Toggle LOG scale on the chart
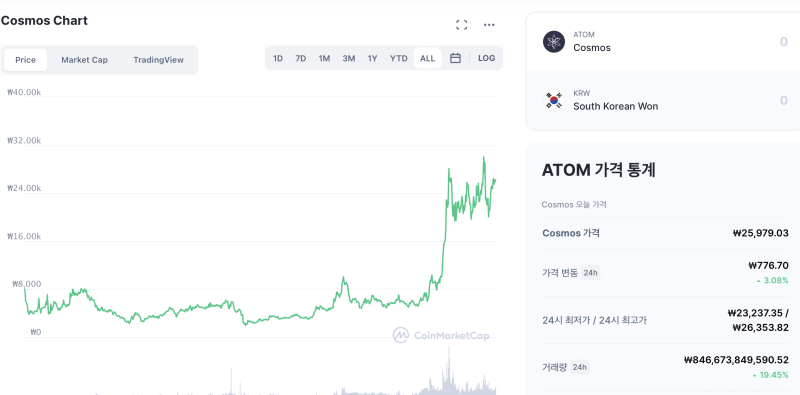 (486, 58)
